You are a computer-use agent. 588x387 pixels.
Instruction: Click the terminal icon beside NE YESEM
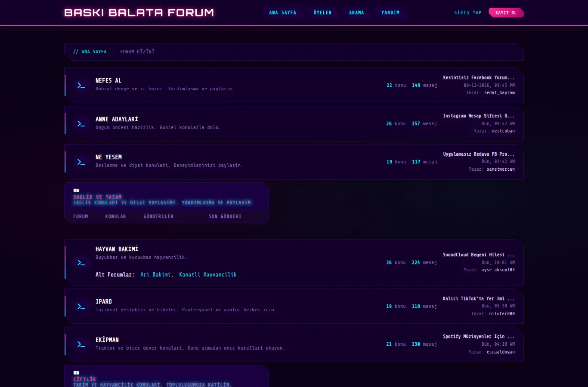coord(81,162)
